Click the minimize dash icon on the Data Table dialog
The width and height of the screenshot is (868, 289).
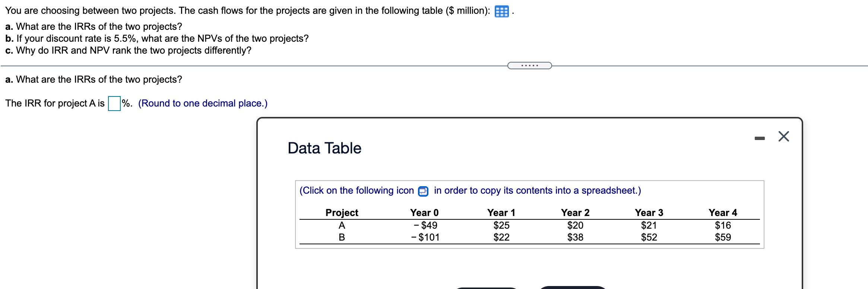pyautogui.click(x=760, y=138)
